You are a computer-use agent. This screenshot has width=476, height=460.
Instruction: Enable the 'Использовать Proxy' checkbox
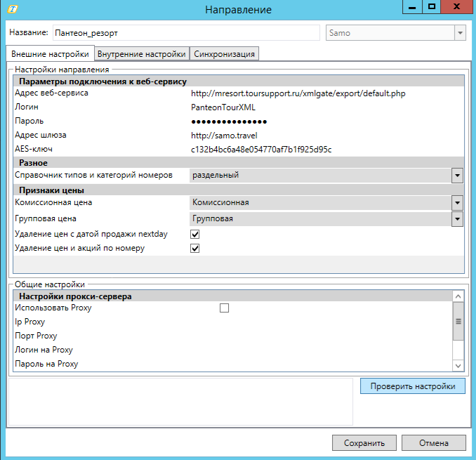[x=224, y=308]
